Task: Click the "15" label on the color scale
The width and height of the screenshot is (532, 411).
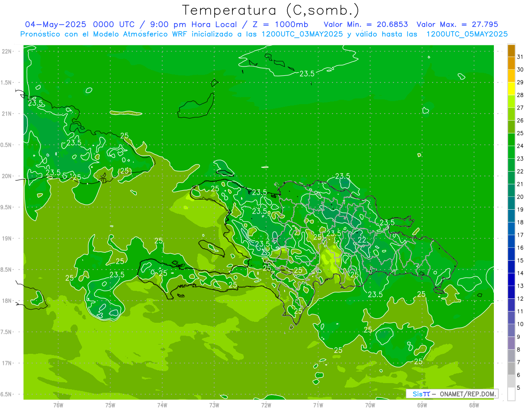Action: (x=520, y=261)
